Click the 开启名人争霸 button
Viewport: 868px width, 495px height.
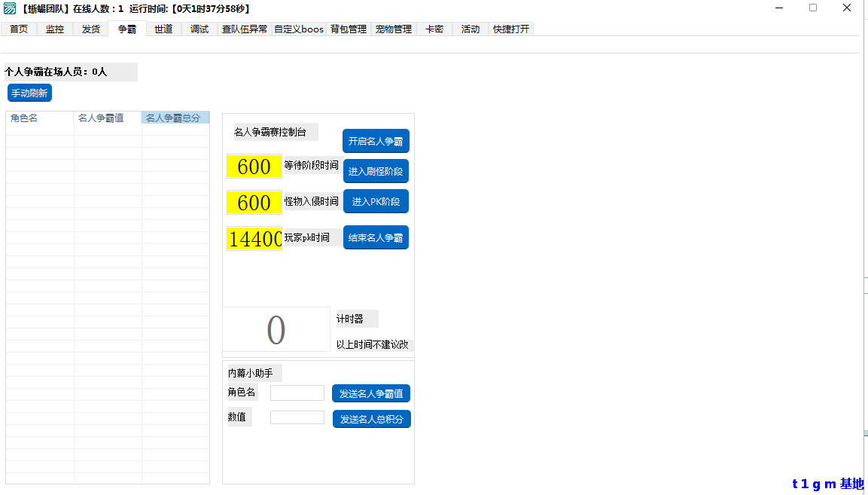376,141
